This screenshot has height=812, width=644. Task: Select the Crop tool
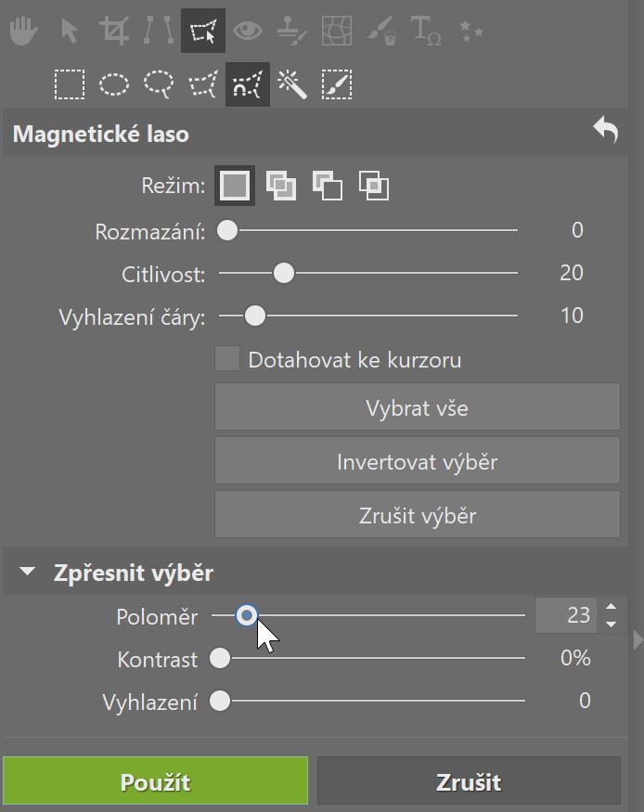tap(115, 32)
